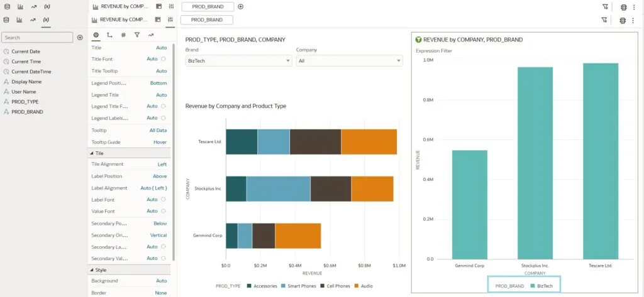Open the Brand dropdown showing BizTech

pyautogui.click(x=238, y=61)
